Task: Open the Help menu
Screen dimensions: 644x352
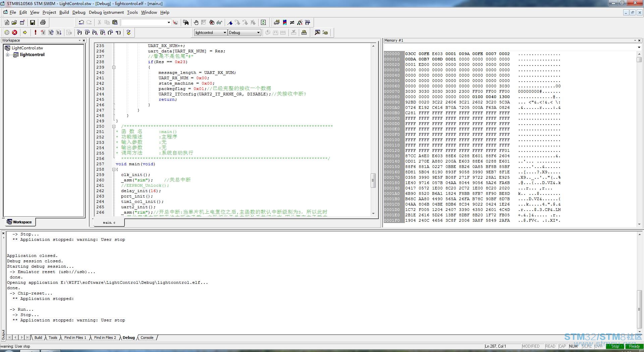Action: 165,12
